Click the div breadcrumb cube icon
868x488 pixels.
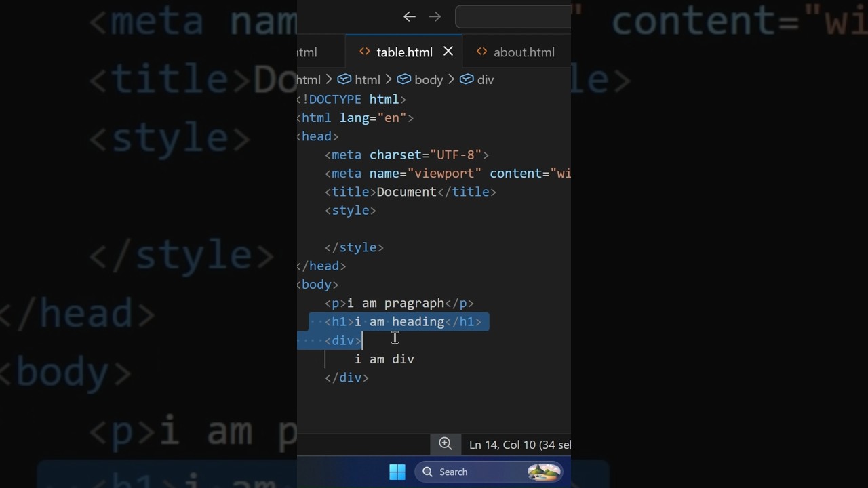coord(467,79)
